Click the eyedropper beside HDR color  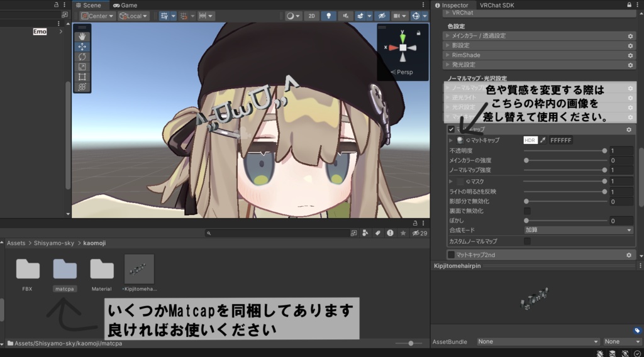pos(543,140)
